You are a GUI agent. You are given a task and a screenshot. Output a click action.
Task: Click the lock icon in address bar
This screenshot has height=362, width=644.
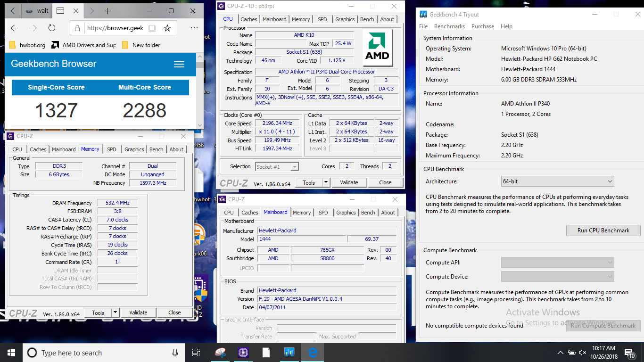point(78,28)
